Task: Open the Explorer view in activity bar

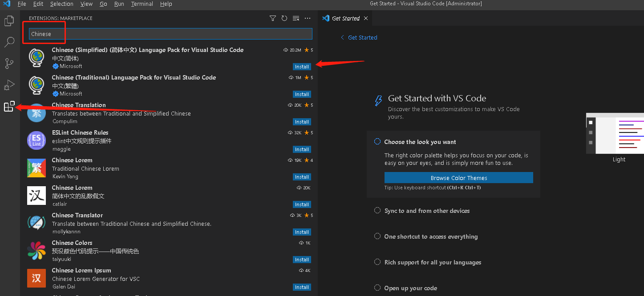Action: (9, 21)
